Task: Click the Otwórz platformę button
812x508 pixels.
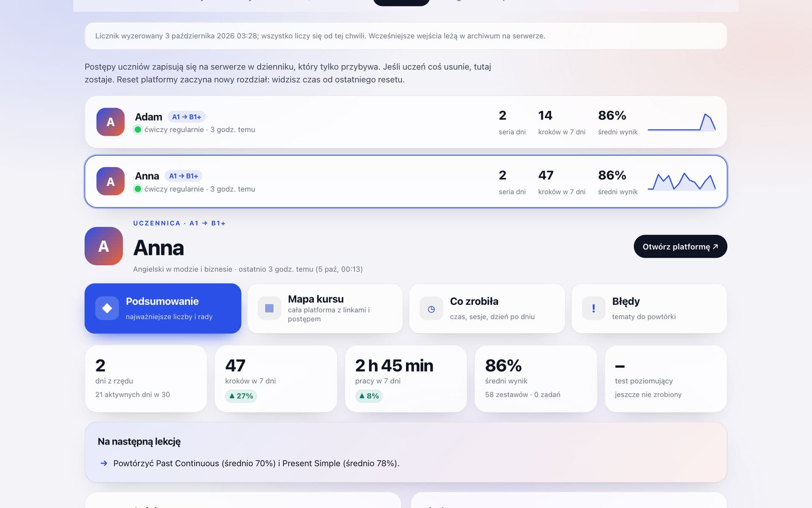Action: coord(680,246)
